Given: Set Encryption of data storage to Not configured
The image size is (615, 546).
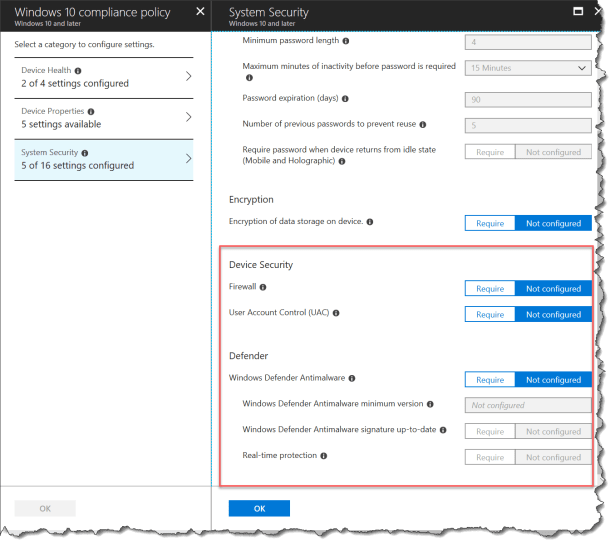Looking at the screenshot, I should pyautogui.click(x=553, y=223).
